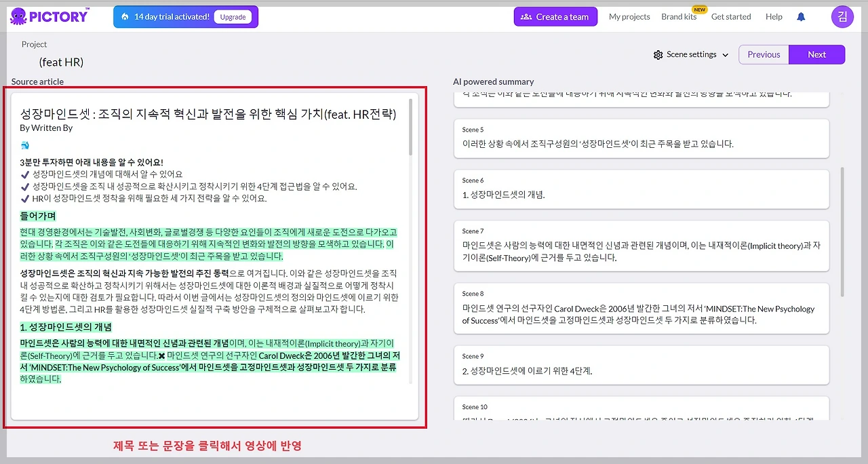
Task: Select Scene 8 card about Carol Dweck
Action: coord(642,309)
